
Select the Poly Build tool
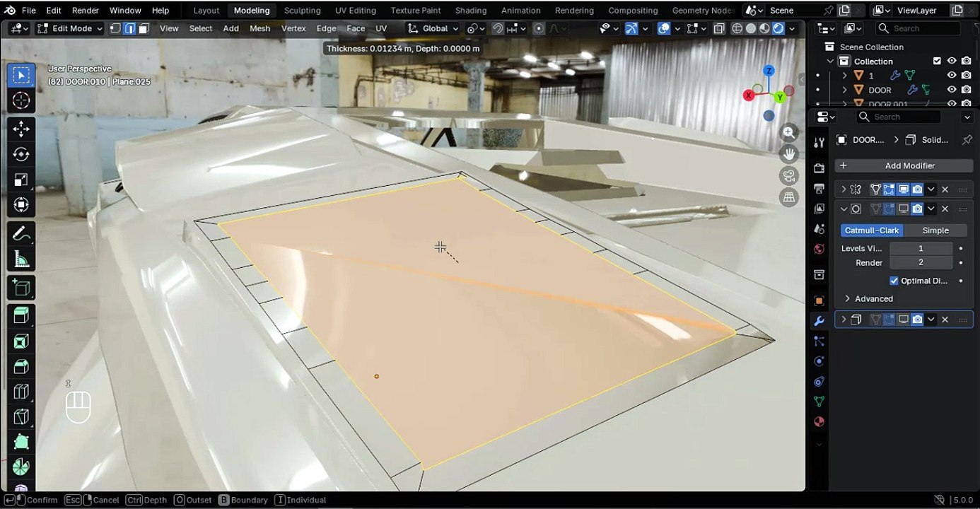tap(21, 443)
